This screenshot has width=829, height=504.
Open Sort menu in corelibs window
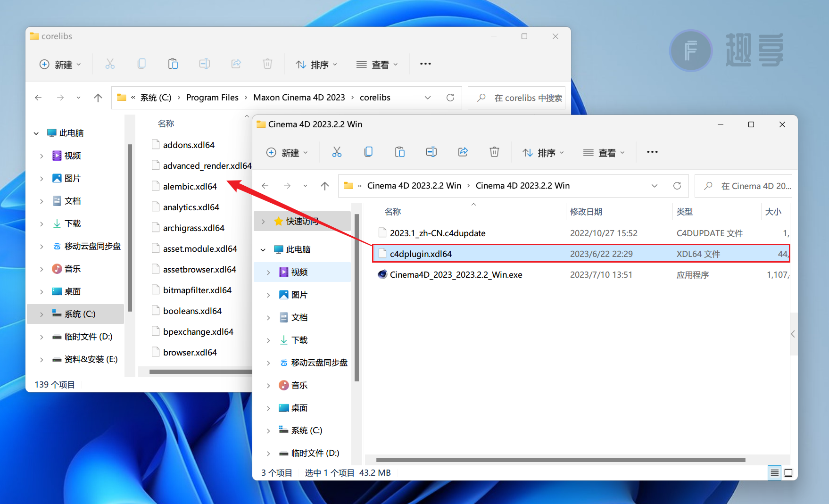316,64
